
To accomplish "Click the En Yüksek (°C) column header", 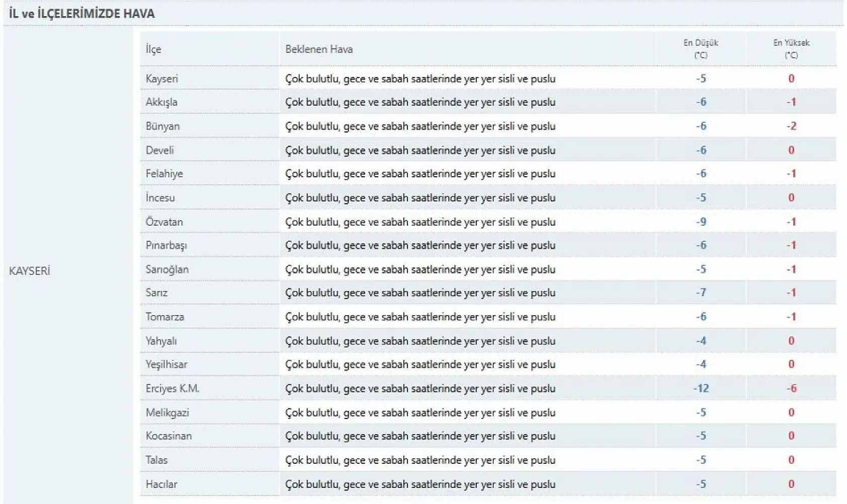I will tap(791, 49).
